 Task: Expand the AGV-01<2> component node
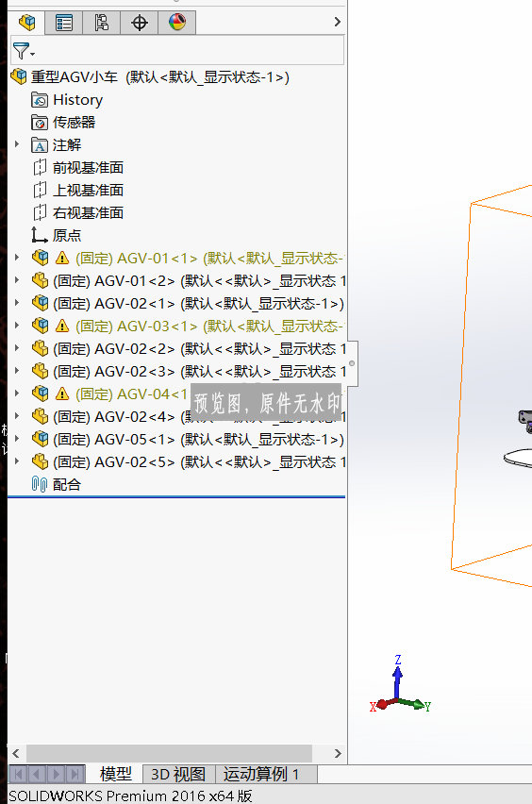coord(17,280)
